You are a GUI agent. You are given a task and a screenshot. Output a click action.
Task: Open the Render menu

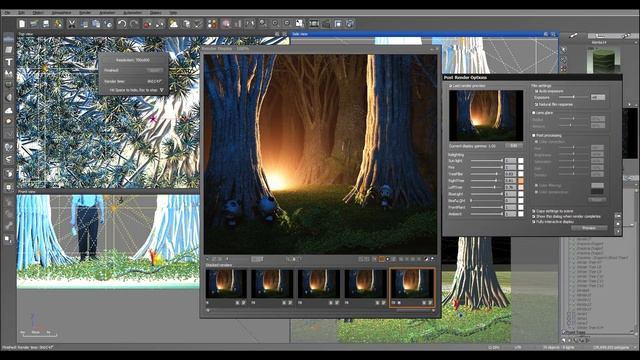coord(85,13)
